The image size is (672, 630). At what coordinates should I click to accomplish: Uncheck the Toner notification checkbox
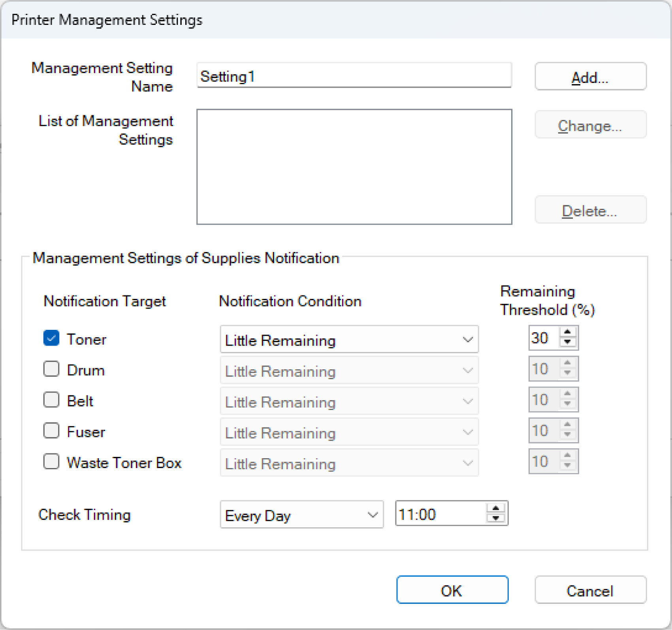click(x=51, y=339)
